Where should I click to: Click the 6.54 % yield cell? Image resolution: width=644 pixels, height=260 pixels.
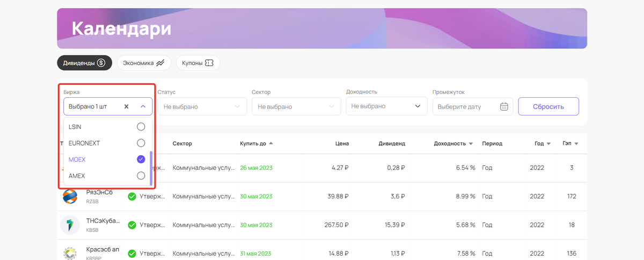tap(465, 168)
